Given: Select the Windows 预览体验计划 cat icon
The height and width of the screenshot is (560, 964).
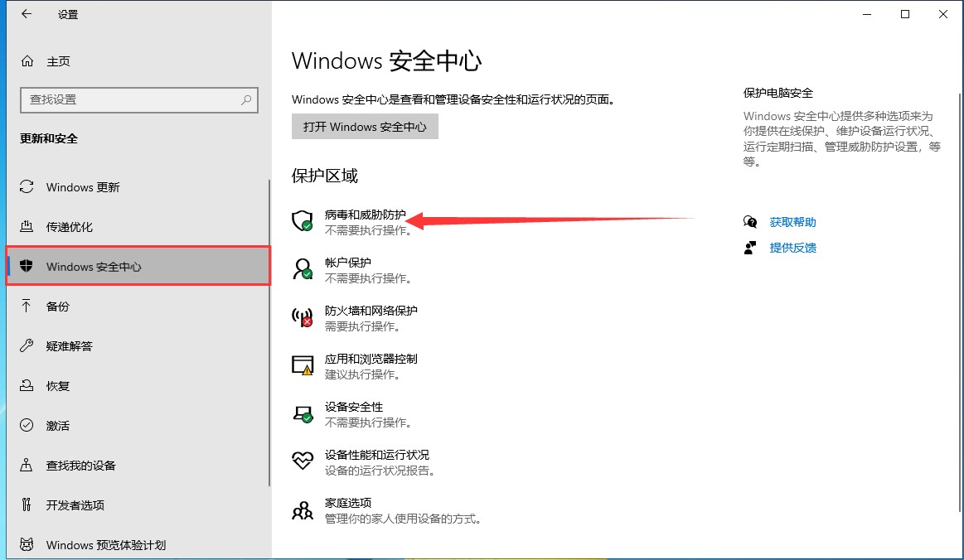Looking at the screenshot, I should (x=27, y=544).
